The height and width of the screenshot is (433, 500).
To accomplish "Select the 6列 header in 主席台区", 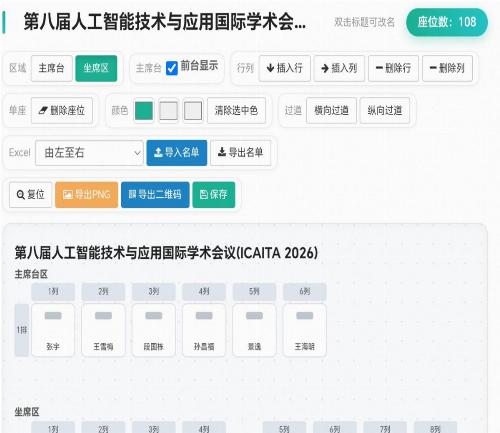I will pos(305,292).
